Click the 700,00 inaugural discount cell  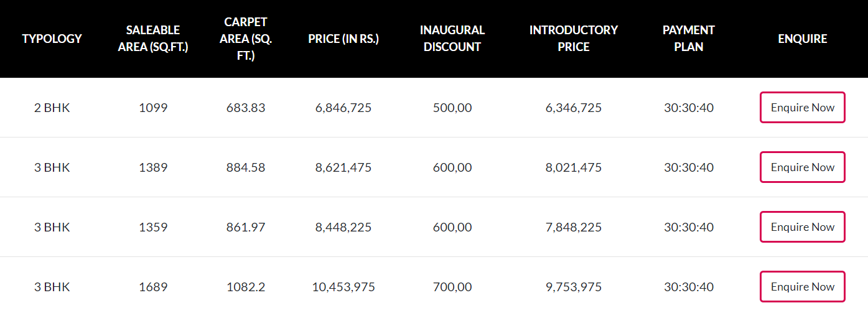(x=452, y=287)
